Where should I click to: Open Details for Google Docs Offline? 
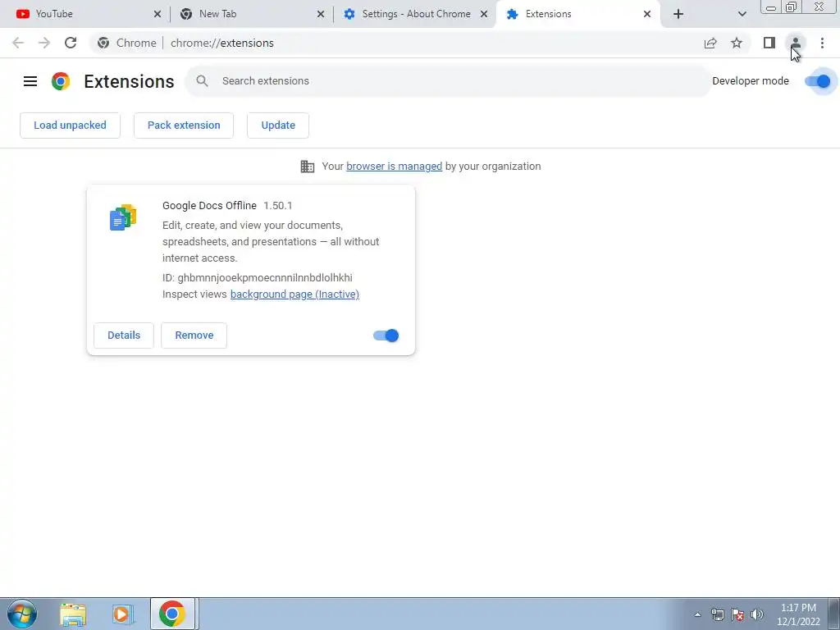pos(124,336)
